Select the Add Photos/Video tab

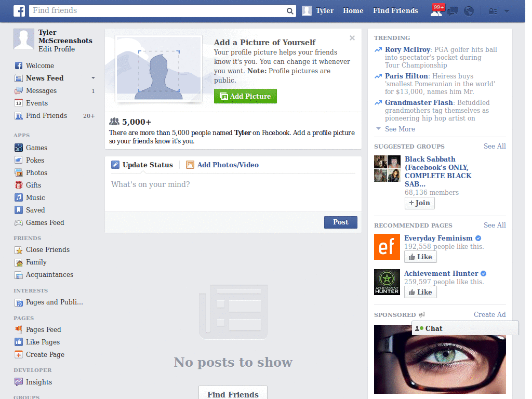[x=222, y=165]
